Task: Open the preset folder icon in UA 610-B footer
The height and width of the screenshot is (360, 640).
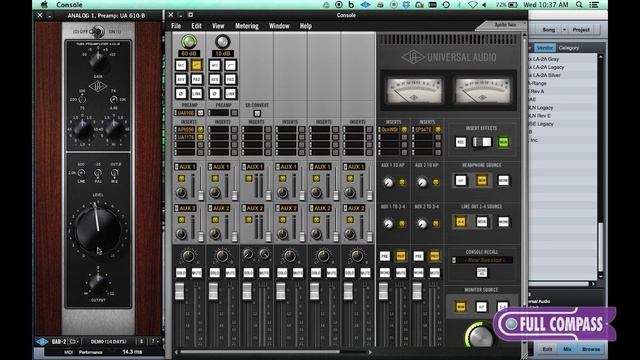Action: 73,341
